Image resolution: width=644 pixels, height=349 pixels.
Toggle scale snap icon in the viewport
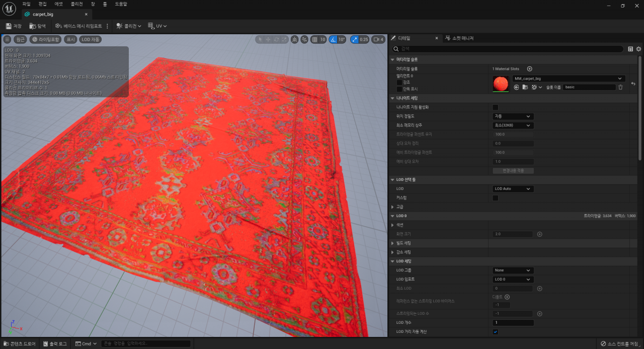[355, 39]
